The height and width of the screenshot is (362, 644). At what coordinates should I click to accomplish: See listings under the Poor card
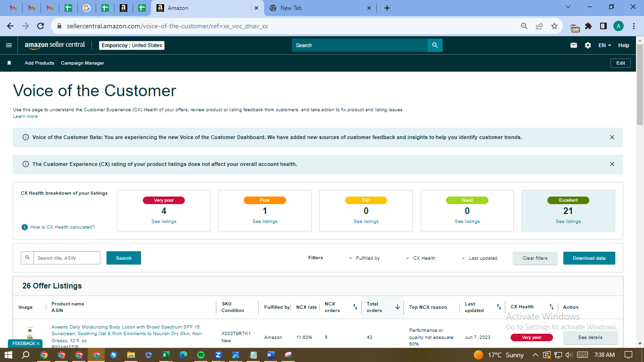(x=265, y=222)
